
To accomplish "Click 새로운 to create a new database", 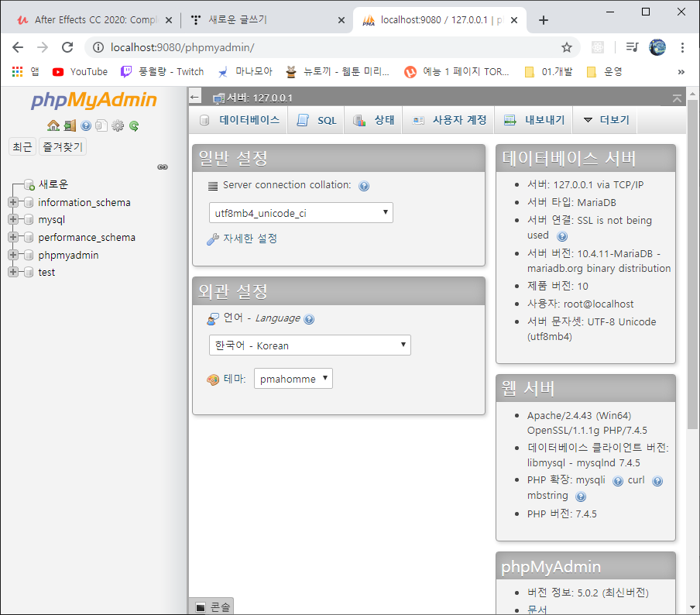I will (53, 184).
